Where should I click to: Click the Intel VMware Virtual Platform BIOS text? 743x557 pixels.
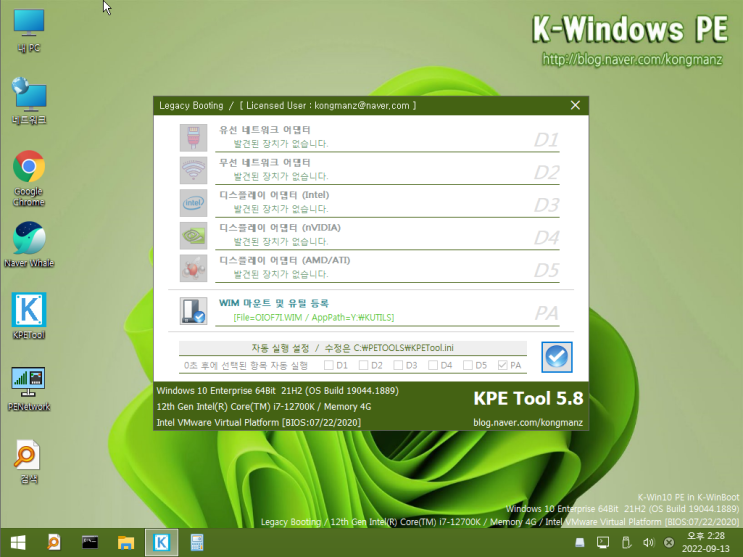[258, 422]
